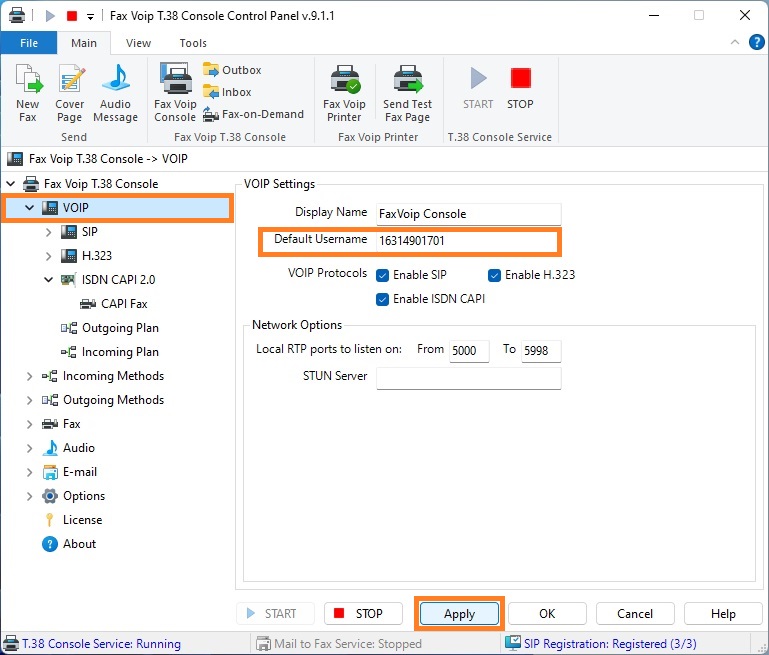This screenshot has width=769, height=655.
Task: Click the Default Username field
Action: click(x=466, y=241)
